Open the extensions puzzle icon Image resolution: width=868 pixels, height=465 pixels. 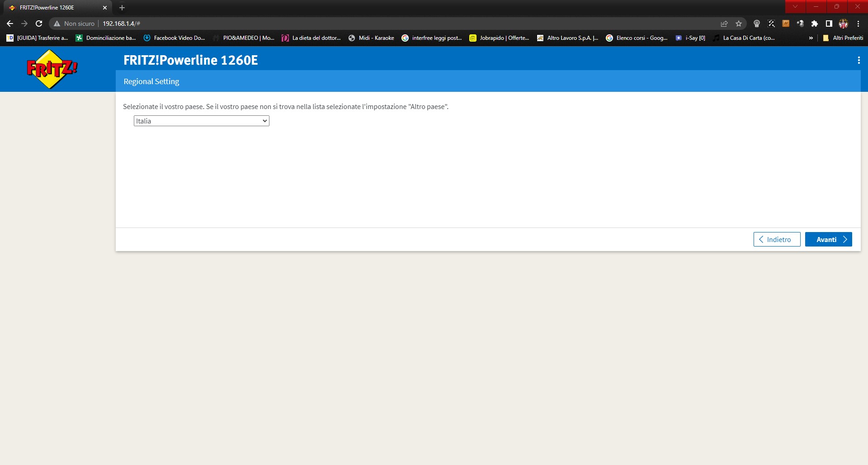(815, 24)
